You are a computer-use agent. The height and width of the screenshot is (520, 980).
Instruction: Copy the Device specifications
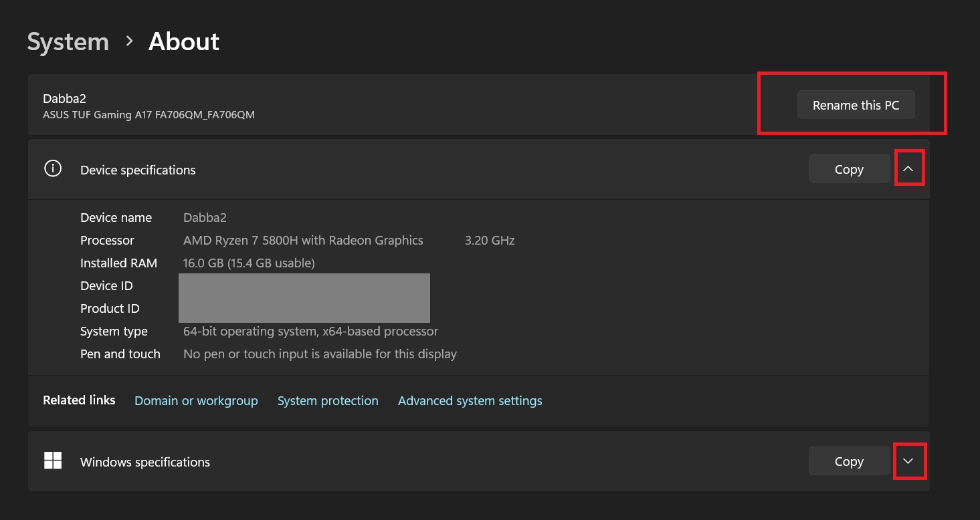[849, 170]
